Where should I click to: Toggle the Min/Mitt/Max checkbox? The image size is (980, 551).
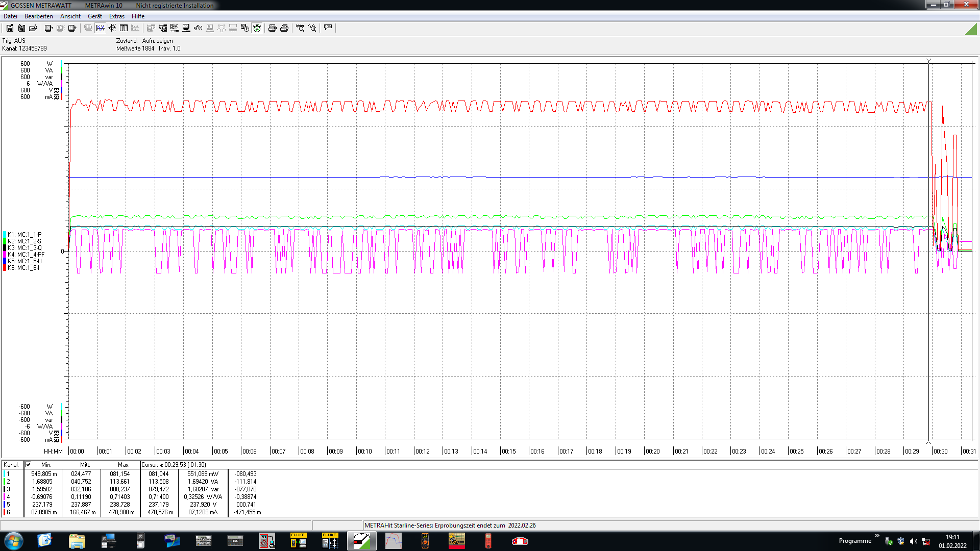28,464
